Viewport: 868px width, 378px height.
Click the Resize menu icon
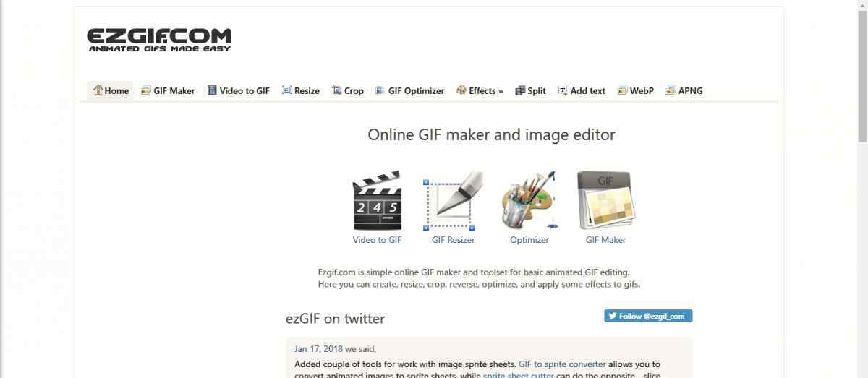point(286,90)
